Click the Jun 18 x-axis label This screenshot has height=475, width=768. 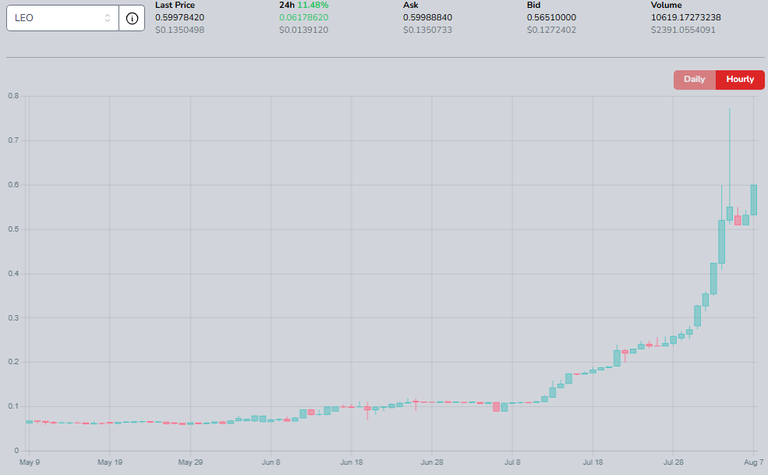click(351, 462)
